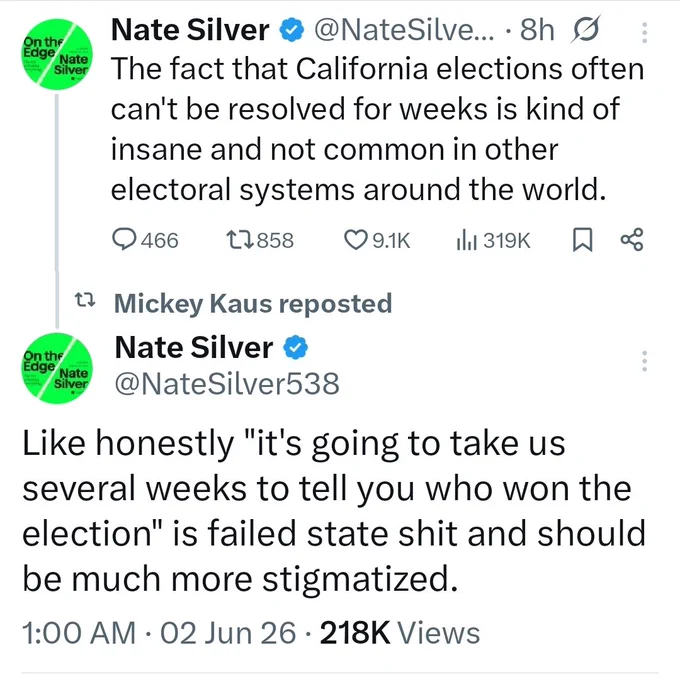
Task: Share the first Nate Silver tweet
Action: tap(632, 240)
